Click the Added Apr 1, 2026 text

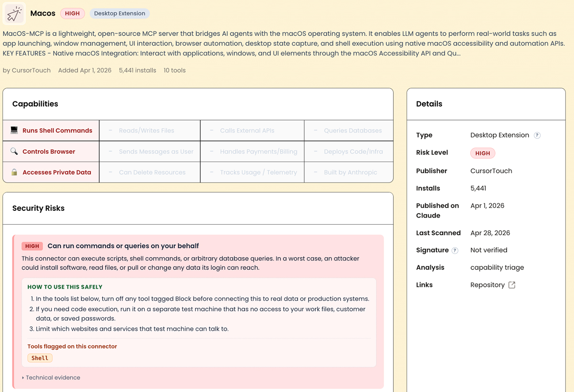click(85, 70)
